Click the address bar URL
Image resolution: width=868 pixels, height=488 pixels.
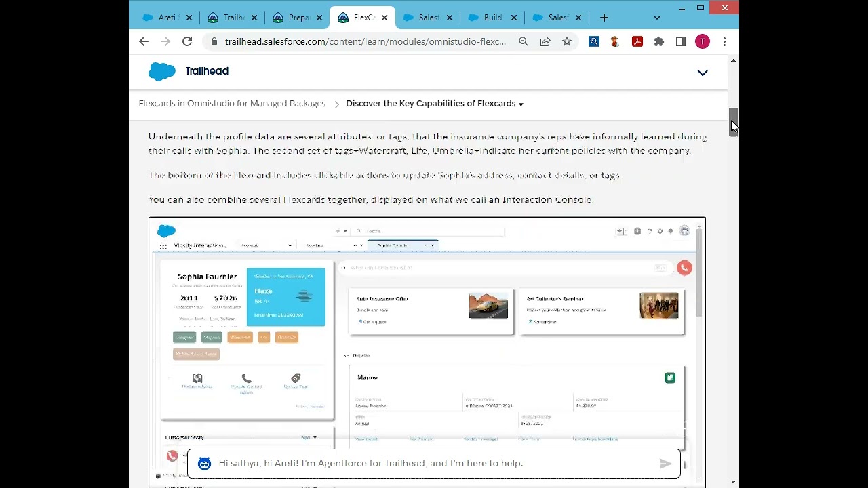pos(365,42)
